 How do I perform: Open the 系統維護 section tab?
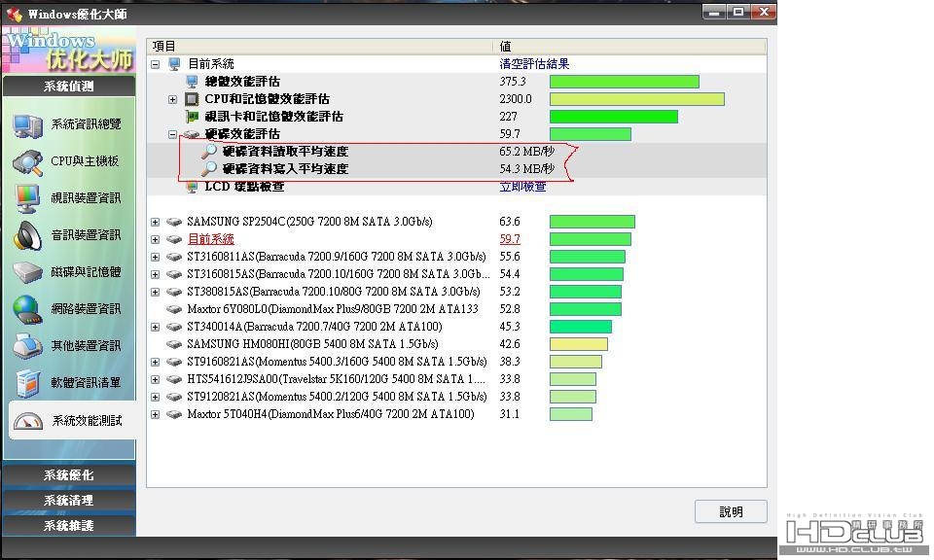coord(69,525)
